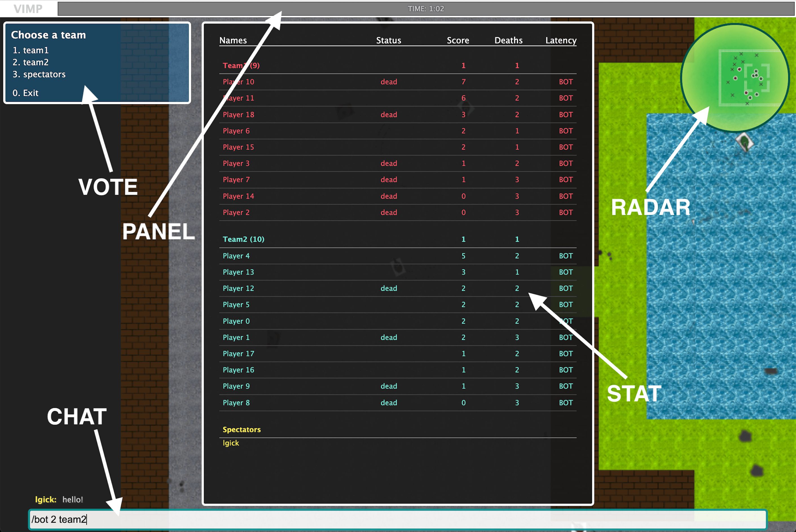Click score '5' for Player 4
The height and width of the screenshot is (532, 796).
[463, 256]
